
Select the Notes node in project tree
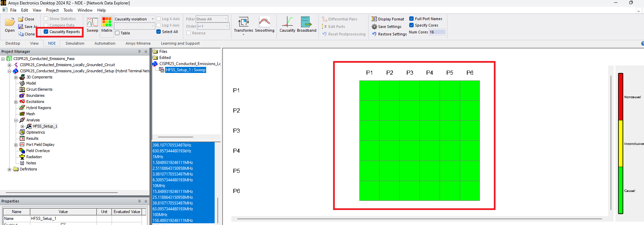coord(31,163)
